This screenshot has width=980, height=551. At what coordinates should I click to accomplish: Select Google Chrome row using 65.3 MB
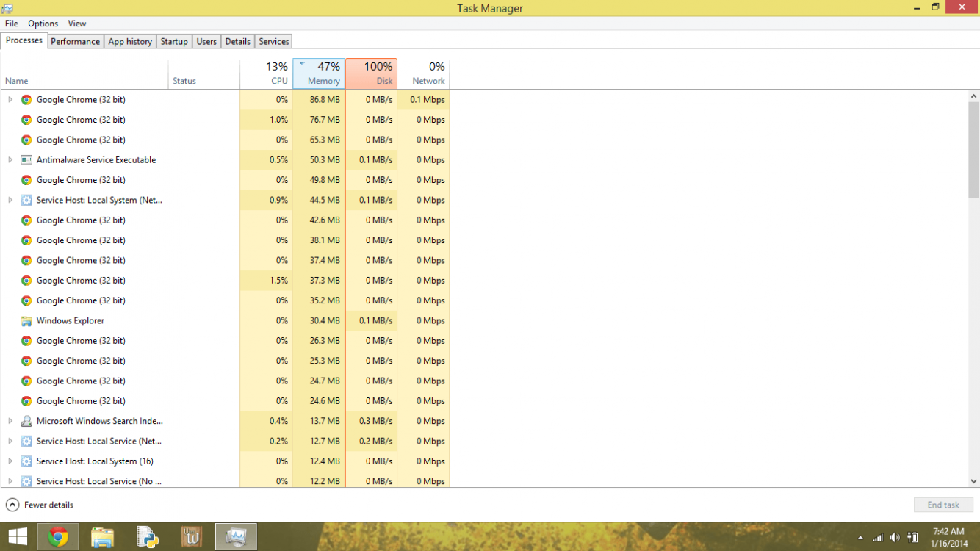point(225,140)
